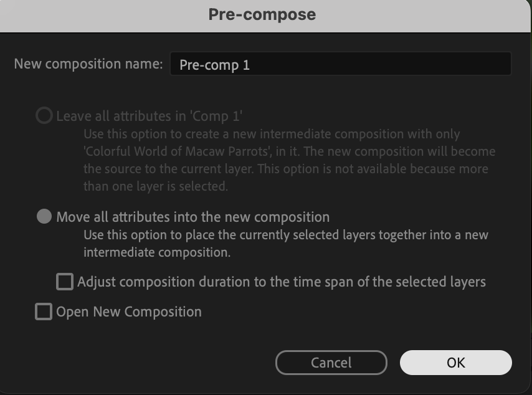Select the 'Leave all attributes' radio button
Screen dimensions: 532x395
(44, 116)
